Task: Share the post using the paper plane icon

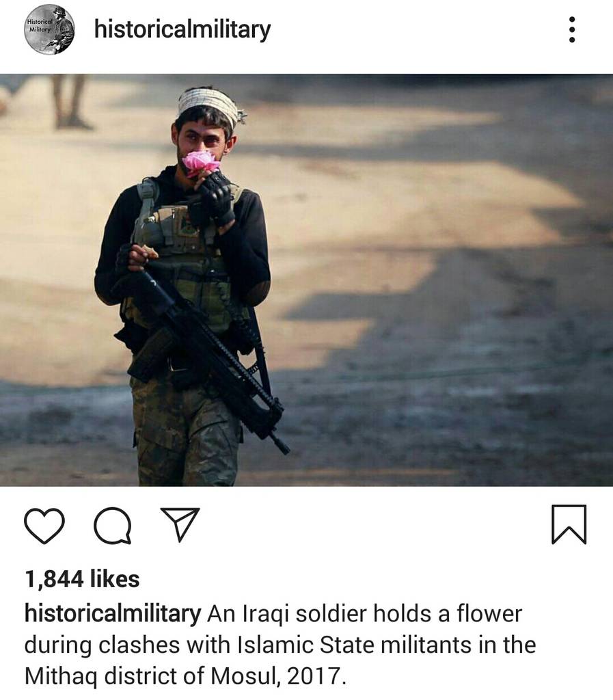Action: 180,524
